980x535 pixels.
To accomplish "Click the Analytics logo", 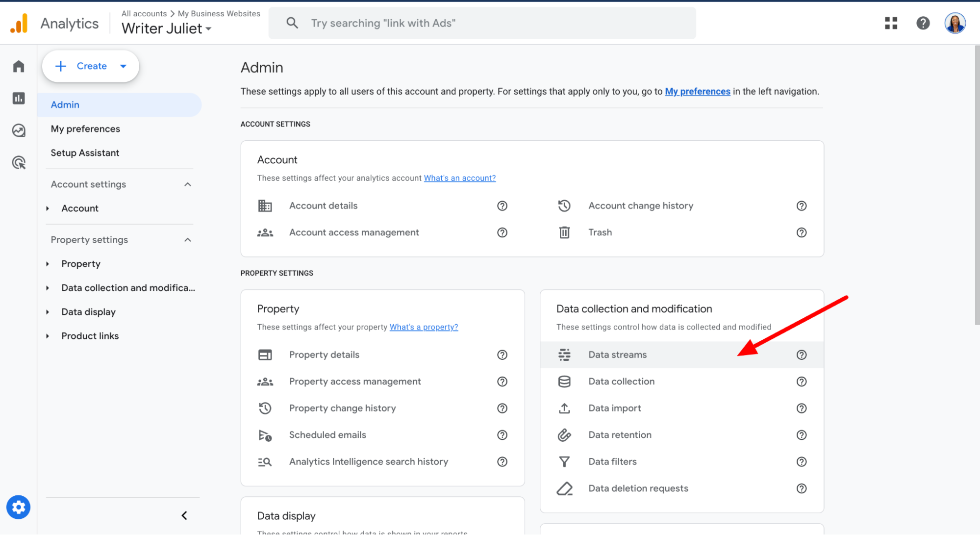I will click(x=19, y=23).
